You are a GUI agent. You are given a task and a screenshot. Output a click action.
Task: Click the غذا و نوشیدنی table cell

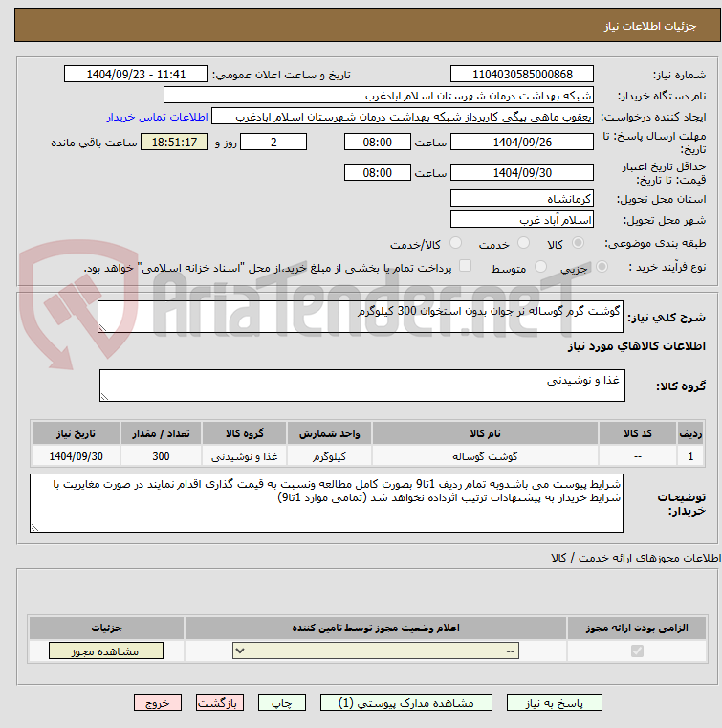pyautogui.click(x=245, y=456)
